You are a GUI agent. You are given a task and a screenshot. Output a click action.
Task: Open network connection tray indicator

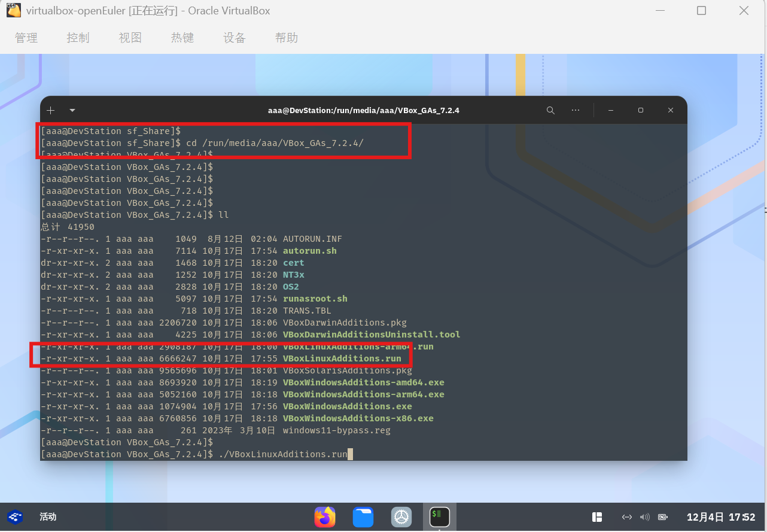(x=626, y=517)
